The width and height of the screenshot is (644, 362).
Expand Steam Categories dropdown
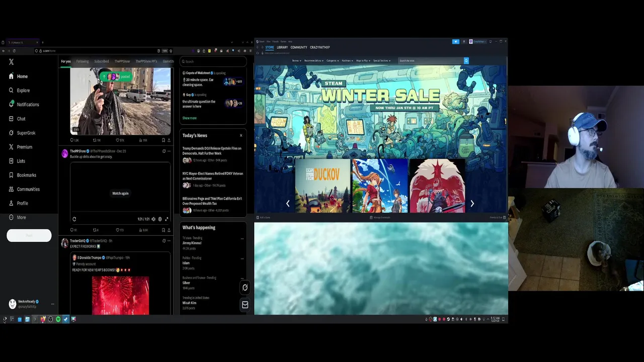click(333, 61)
